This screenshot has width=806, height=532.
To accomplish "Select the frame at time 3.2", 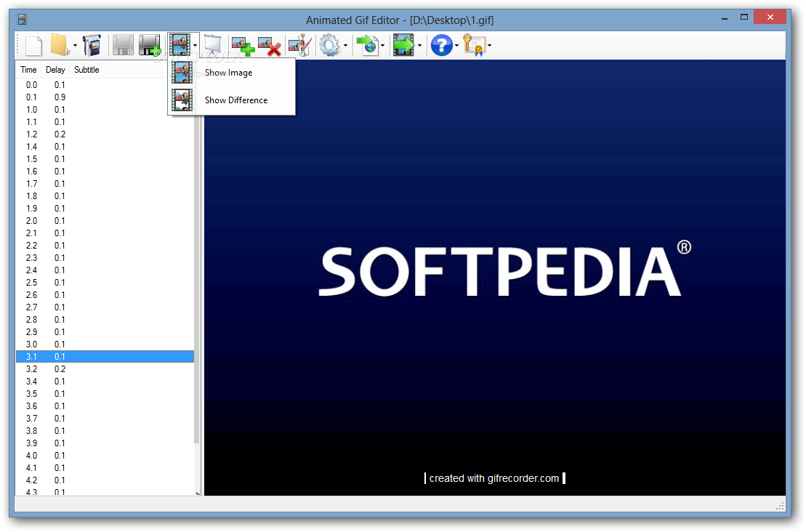I will coord(105,368).
